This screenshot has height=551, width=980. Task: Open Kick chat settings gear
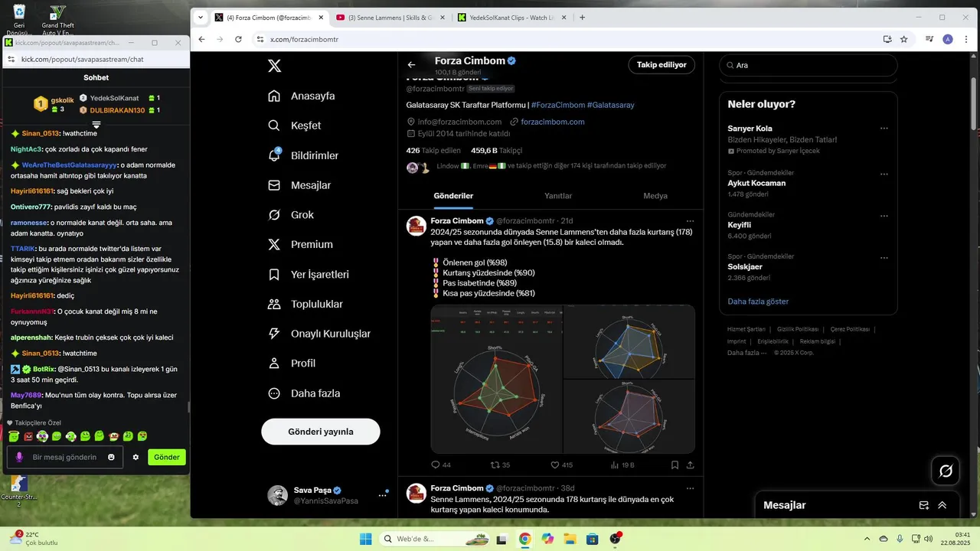136,457
